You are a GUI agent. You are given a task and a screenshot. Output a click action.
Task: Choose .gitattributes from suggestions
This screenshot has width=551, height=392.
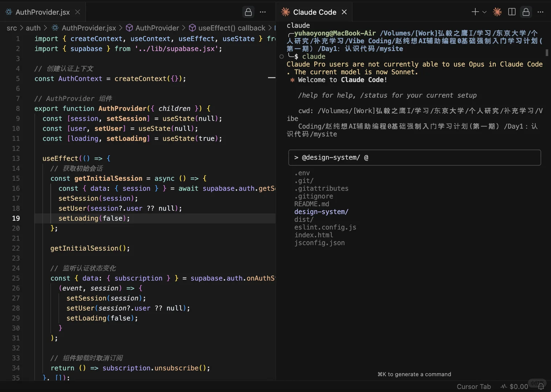click(x=321, y=188)
